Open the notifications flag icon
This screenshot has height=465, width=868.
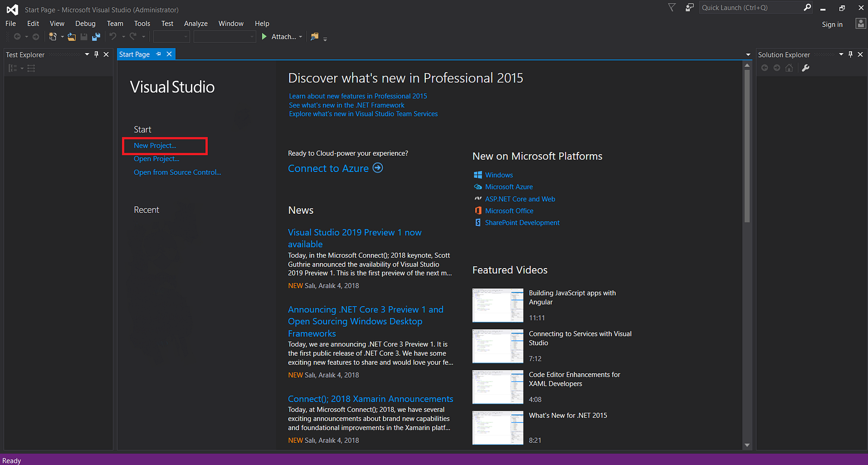(x=672, y=8)
